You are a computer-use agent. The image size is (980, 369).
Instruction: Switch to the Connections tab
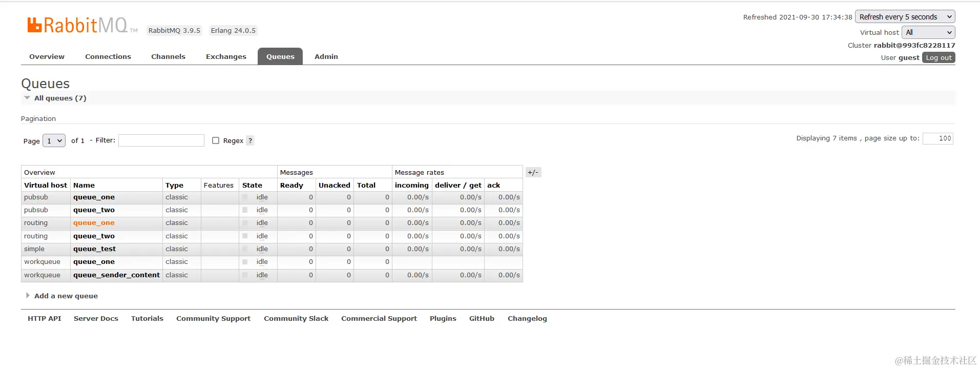pos(108,56)
